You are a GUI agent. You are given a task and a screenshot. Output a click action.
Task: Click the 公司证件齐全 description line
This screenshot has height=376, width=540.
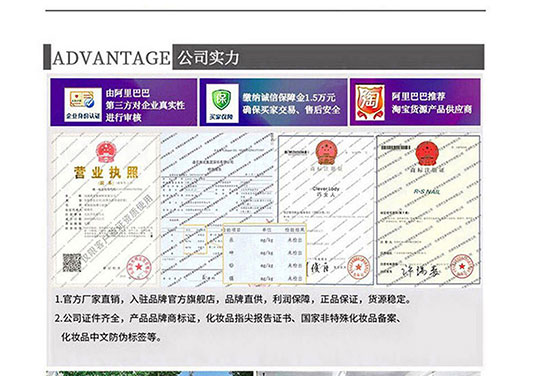point(228,327)
